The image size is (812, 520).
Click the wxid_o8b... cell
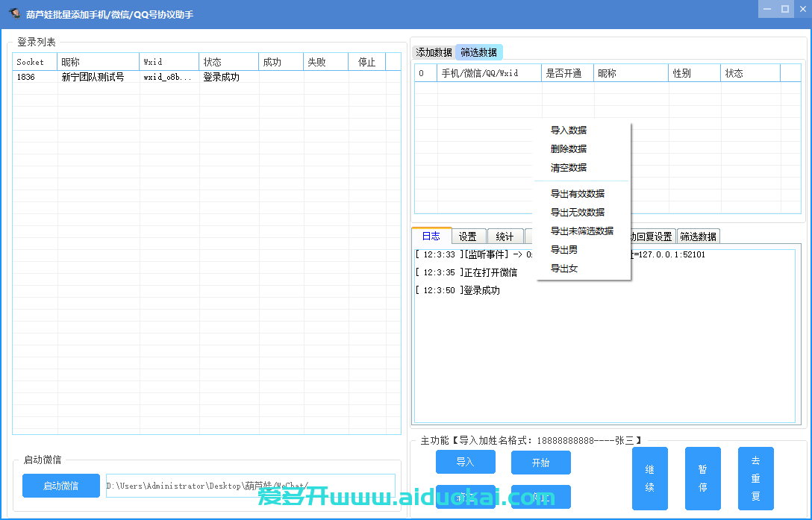(167, 77)
